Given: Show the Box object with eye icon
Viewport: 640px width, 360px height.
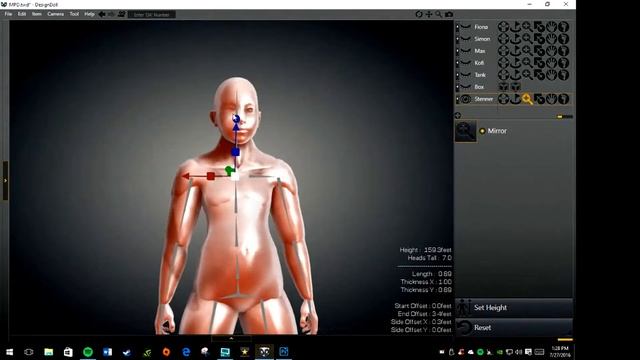Looking at the screenshot, I should [x=466, y=87].
